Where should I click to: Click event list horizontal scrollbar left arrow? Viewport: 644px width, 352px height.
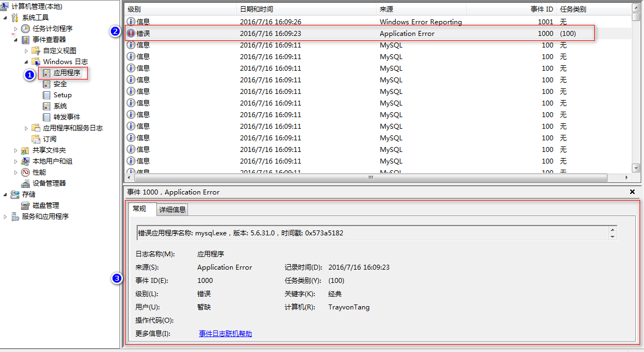(129, 177)
